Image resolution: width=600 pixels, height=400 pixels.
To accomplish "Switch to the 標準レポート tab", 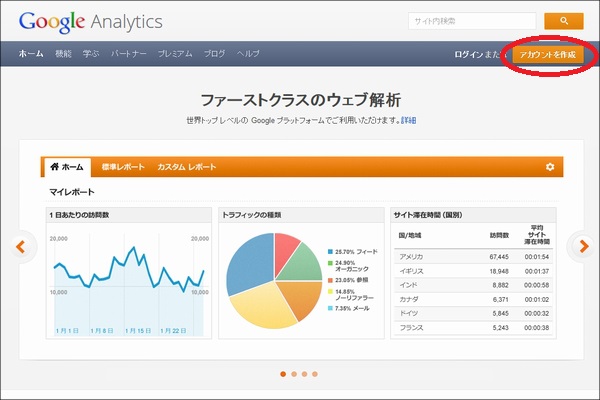I will (x=123, y=167).
